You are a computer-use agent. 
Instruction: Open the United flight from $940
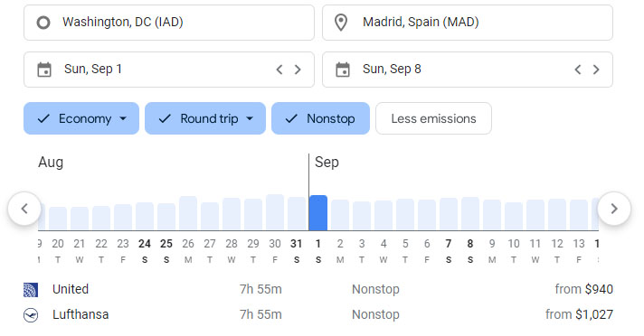(317, 289)
